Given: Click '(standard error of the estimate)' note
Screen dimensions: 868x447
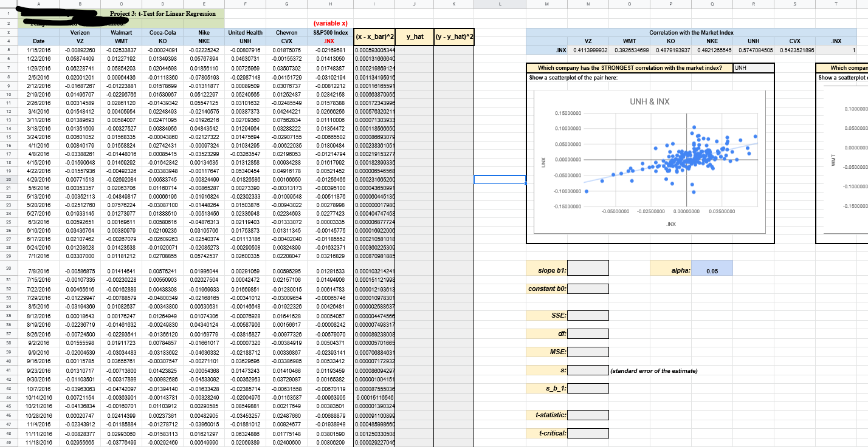Looking at the screenshot, I should coord(654,370).
